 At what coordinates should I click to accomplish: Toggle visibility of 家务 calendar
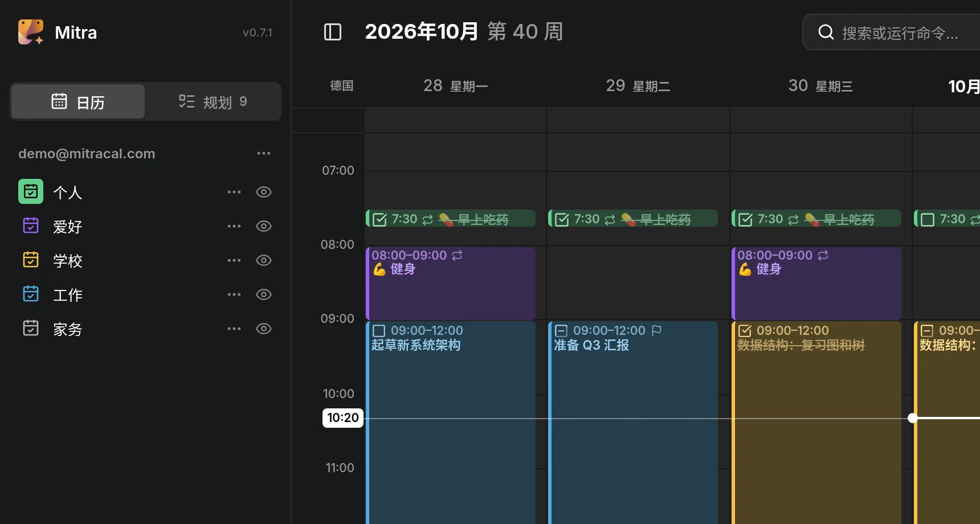point(264,329)
